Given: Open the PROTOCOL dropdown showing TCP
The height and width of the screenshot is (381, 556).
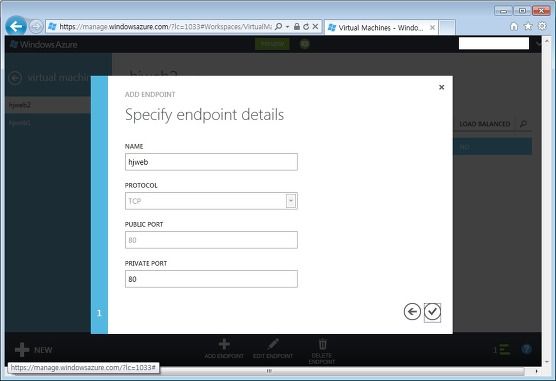Looking at the screenshot, I should 211,201.
